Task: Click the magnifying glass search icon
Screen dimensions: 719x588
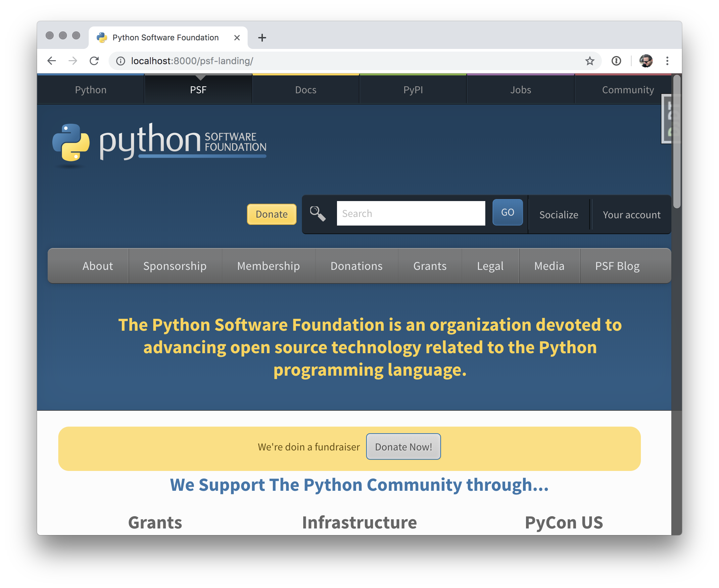Action: pyautogui.click(x=318, y=214)
